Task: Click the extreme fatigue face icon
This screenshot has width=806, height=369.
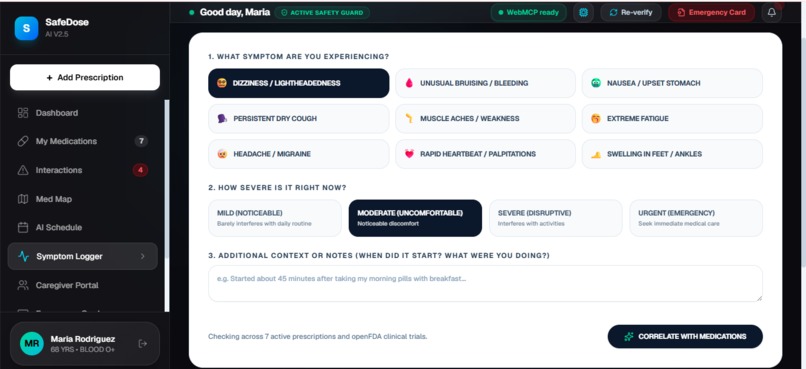Action: click(596, 118)
